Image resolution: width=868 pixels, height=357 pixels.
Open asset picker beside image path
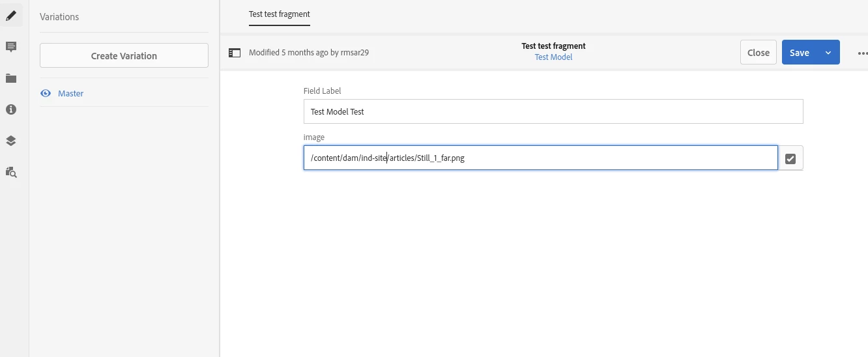pos(790,158)
